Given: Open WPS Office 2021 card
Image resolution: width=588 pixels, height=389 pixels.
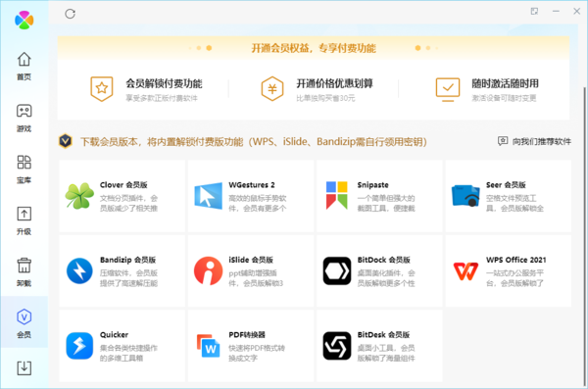Looking at the screenshot, I should point(509,270).
